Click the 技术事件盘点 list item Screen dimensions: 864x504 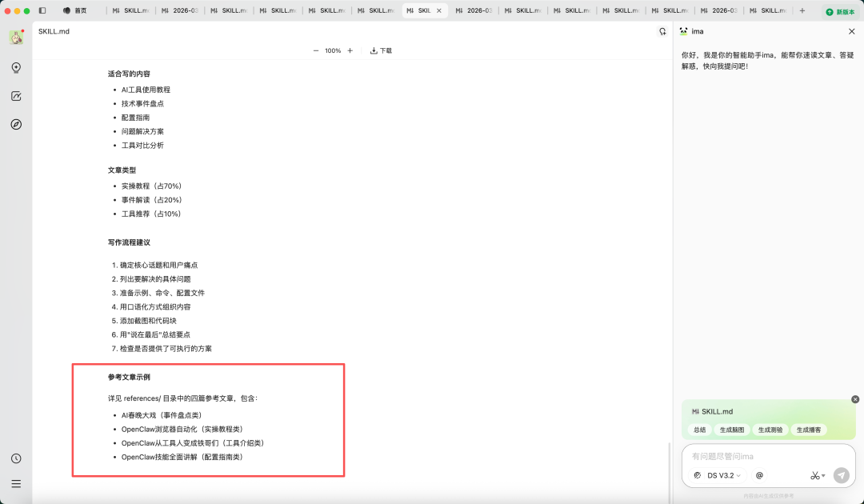(x=142, y=103)
